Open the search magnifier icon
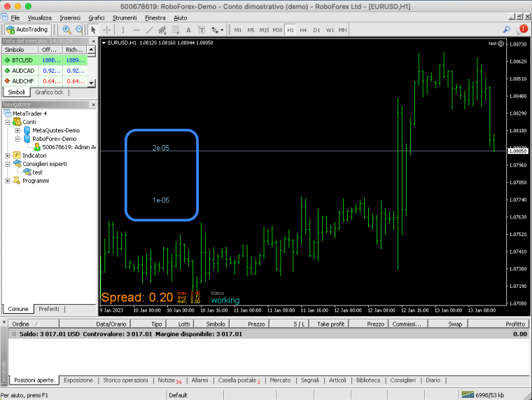 click(x=507, y=29)
